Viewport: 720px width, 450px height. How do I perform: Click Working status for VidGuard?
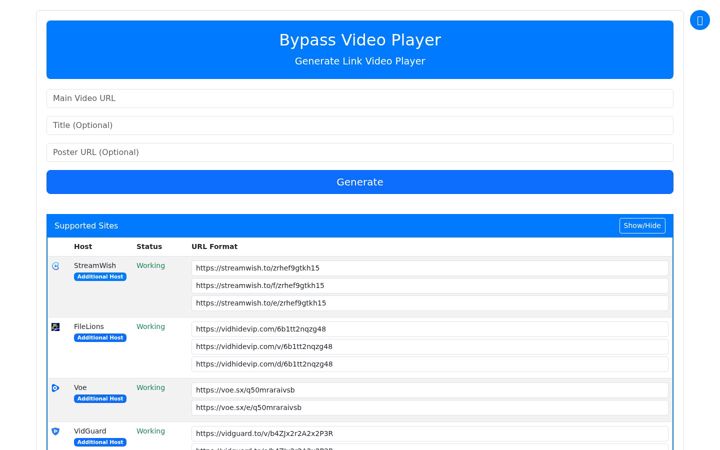pos(151,431)
